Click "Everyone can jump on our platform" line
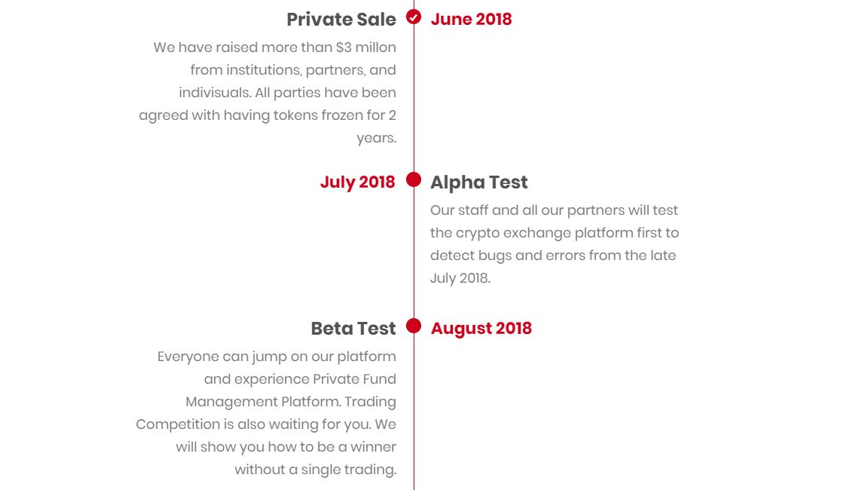The width and height of the screenshot is (868, 490). click(x=277, y=357)
